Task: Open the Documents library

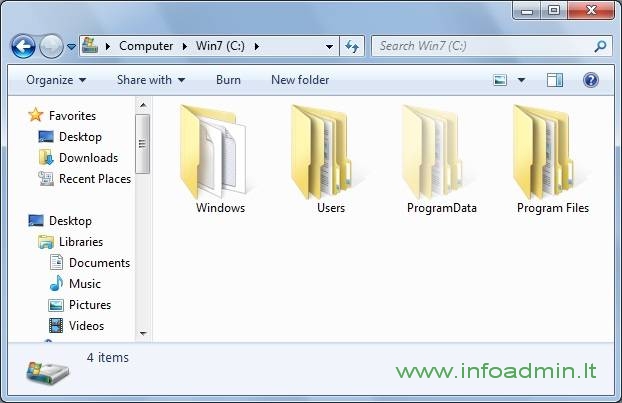Action: click(x=100, y=263)
